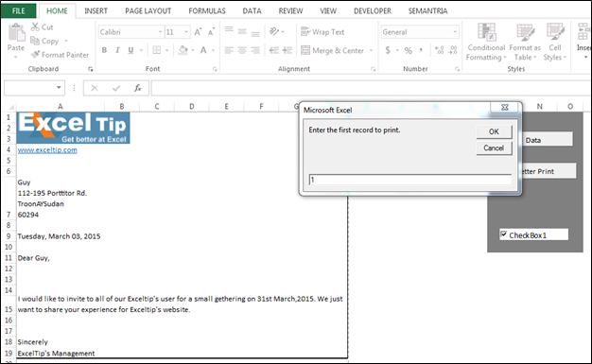The height and width of the screenshot is (364, 592).
Task: Open the Name Box dropdown arrow
Action: (59, 88)
